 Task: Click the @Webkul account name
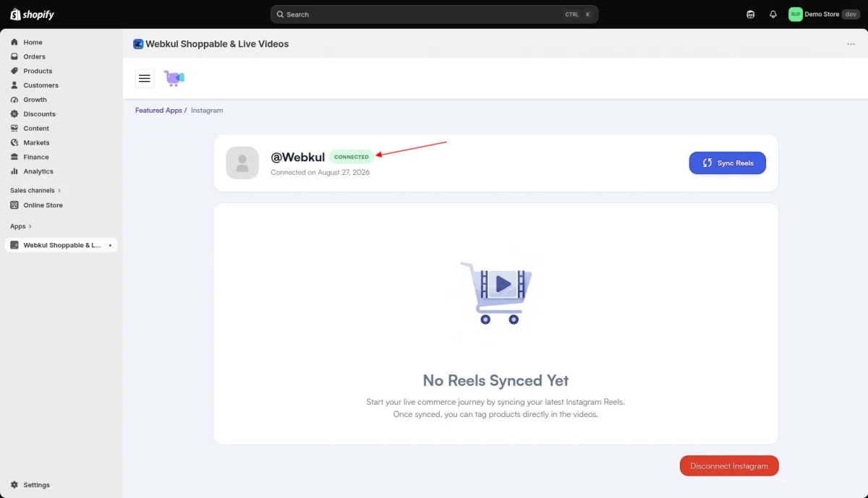297,157
